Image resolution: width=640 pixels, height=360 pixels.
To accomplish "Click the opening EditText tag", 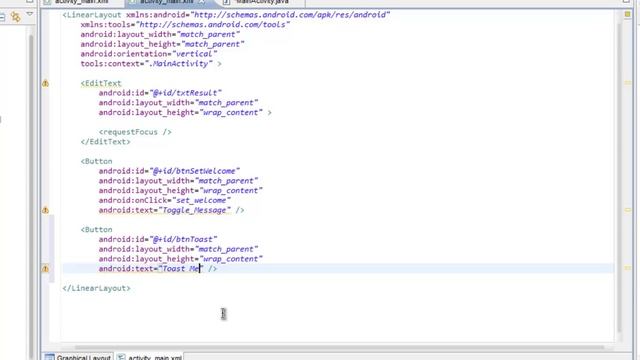I will [x=101, y=83].
